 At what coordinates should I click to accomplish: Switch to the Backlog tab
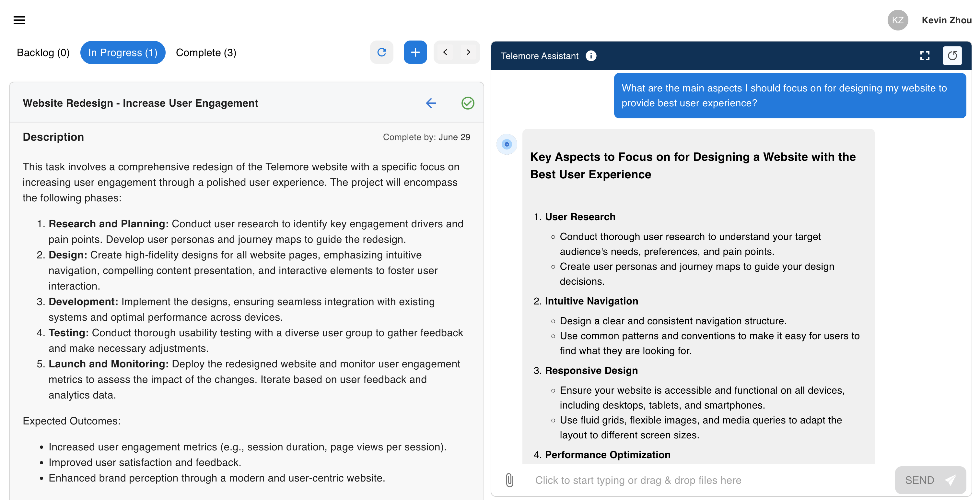click(x=42, y=53)
